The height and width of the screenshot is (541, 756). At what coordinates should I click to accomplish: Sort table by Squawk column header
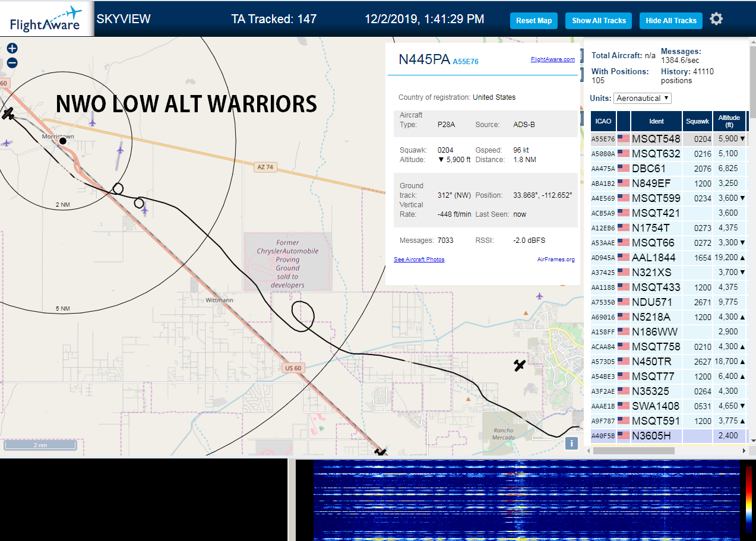tap(697, 121)
